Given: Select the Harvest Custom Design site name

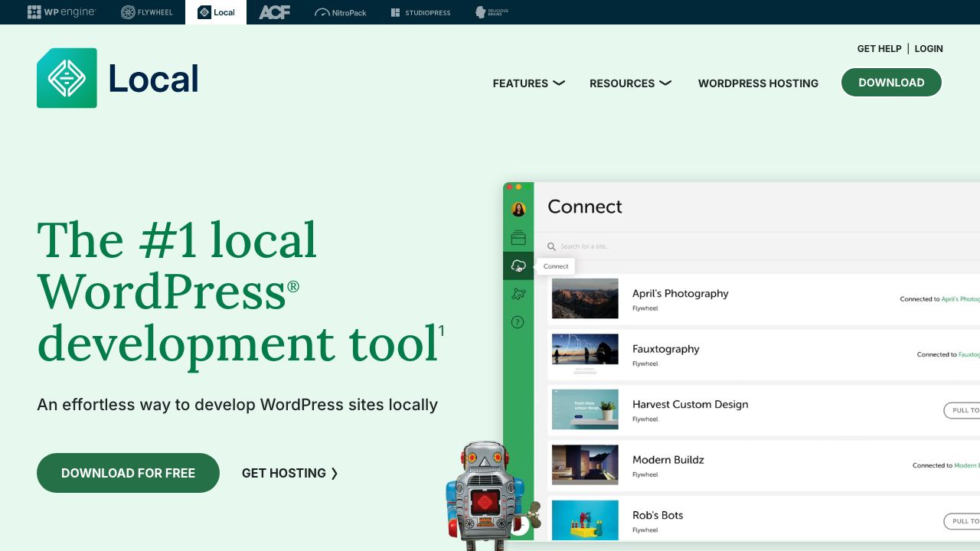Looking at the screenshot, I should coord(690,404).
